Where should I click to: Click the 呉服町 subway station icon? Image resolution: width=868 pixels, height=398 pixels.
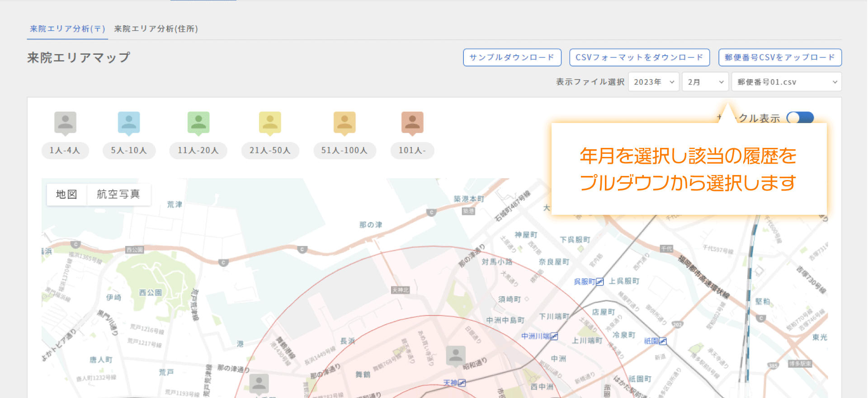(x=600, y=282)
